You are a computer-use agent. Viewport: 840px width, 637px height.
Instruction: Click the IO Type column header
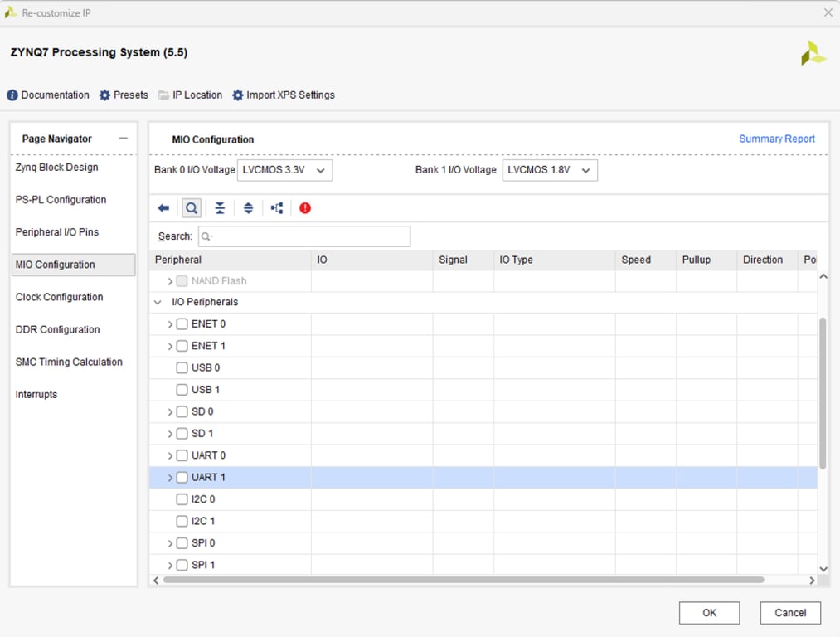555,260
